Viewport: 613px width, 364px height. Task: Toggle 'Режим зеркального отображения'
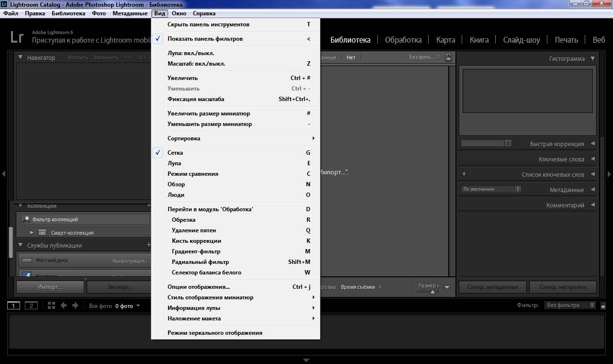coord(236,333)
